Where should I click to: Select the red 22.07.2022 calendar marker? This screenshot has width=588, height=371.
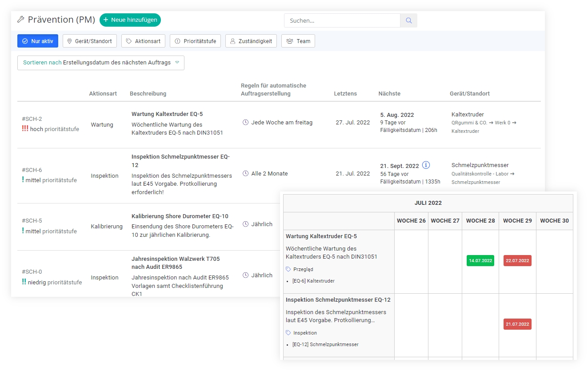tap(517, 260)
